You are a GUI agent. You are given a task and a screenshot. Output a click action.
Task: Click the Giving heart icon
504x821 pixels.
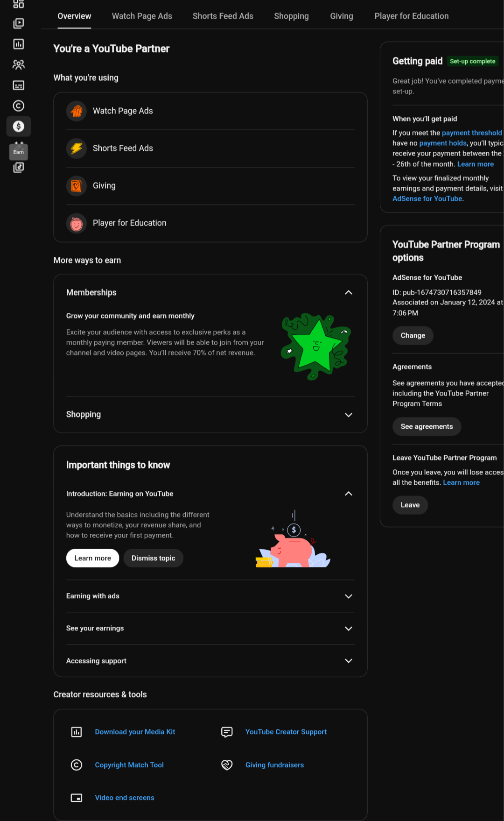click(77, 186)
